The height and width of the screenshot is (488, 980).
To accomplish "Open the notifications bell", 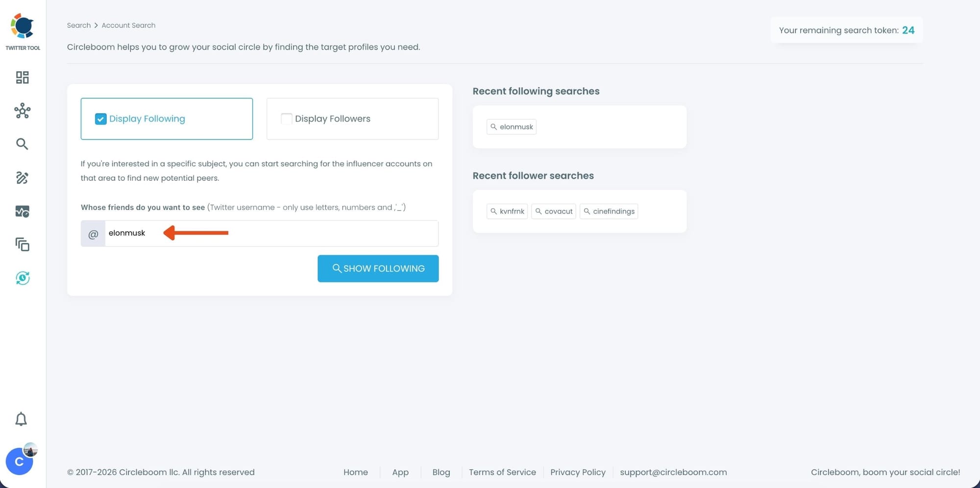I will click(x=21, y=419).
